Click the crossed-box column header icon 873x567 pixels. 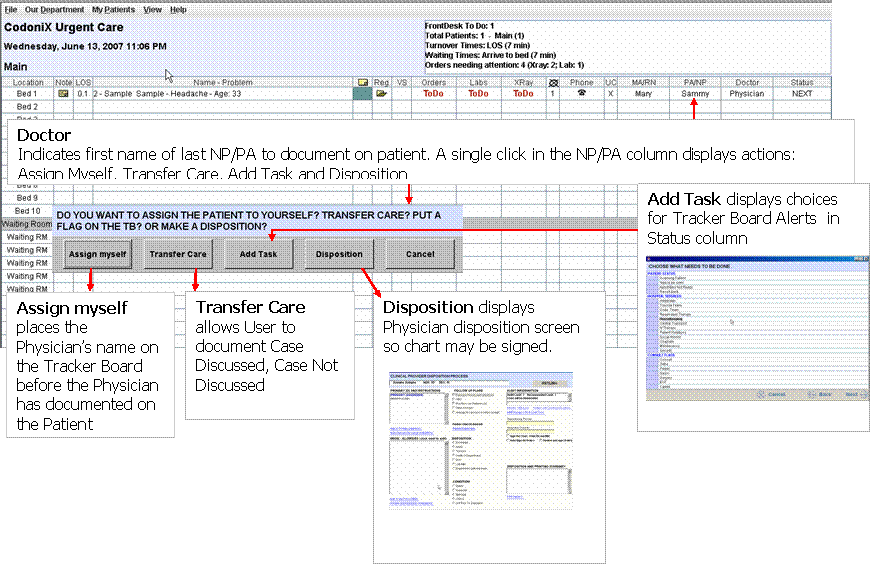pyautogui.click(x=553, y=82)
